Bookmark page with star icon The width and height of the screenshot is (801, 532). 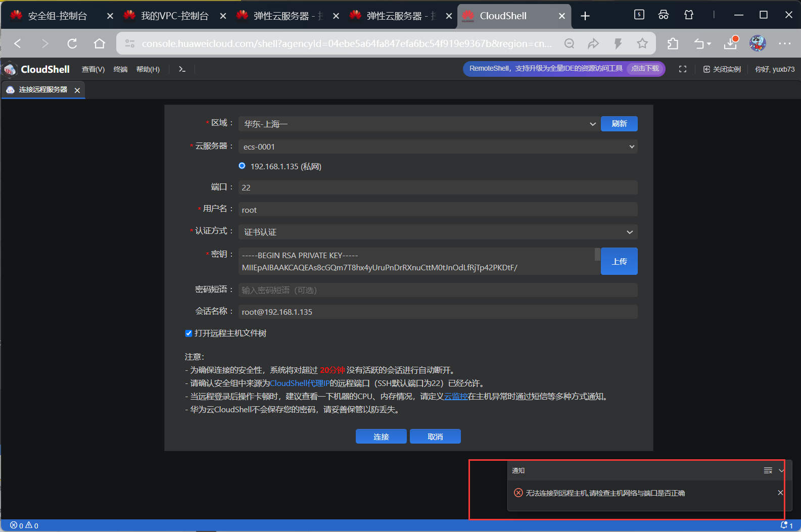click(642, 43)
